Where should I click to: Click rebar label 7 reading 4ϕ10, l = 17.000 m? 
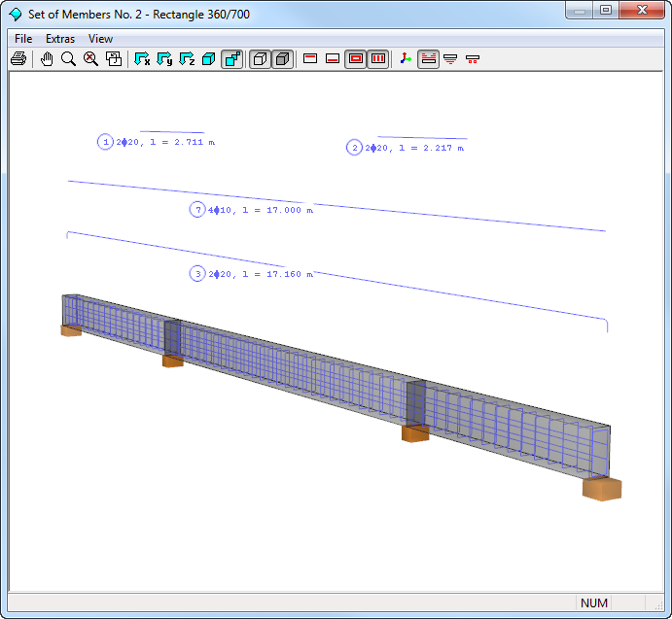point(251,210)
